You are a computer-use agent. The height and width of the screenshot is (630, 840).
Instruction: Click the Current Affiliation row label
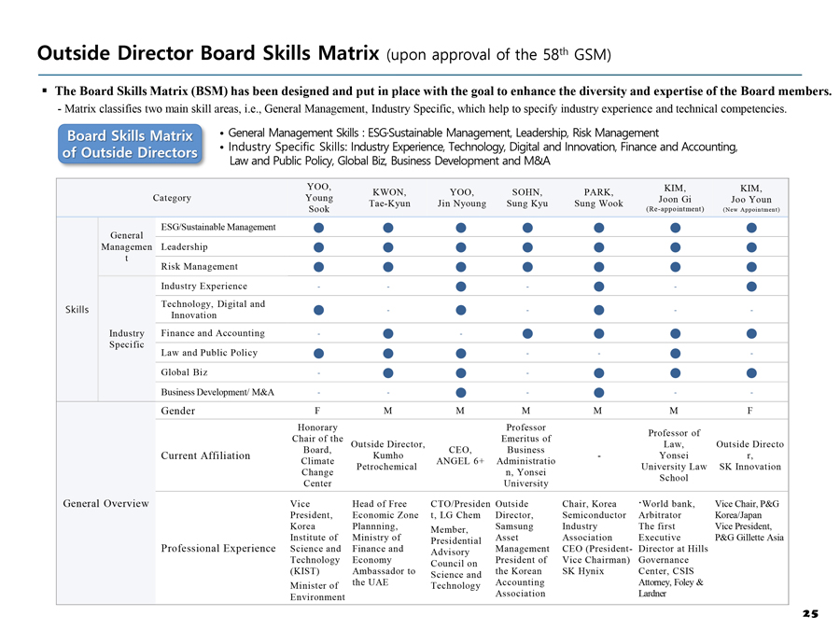pos(205,455)
